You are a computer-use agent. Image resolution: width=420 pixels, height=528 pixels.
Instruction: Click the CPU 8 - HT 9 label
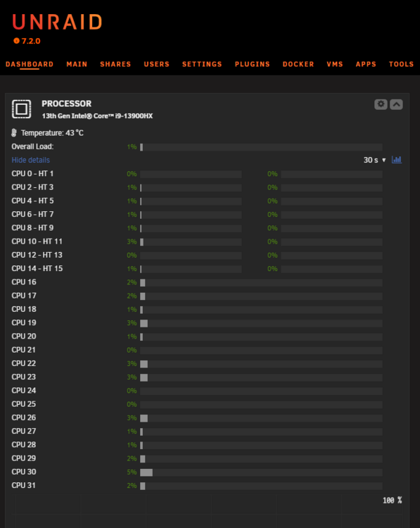(x=32, y=228)
